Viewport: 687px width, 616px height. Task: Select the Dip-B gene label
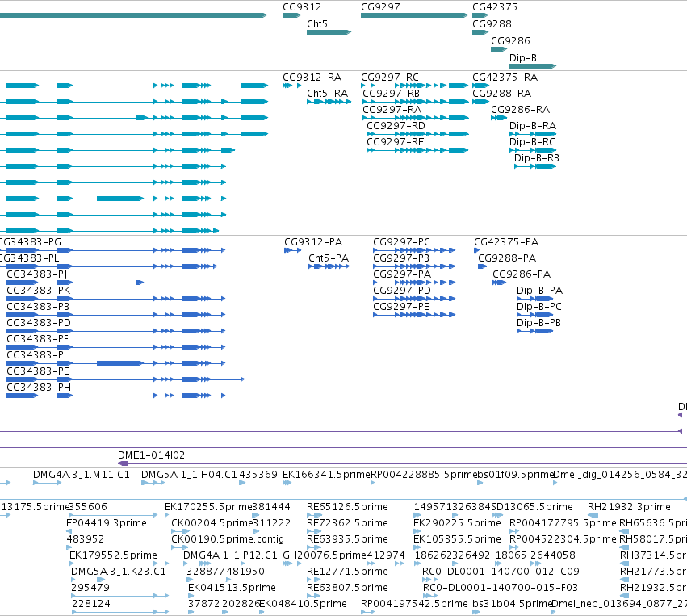522,58
